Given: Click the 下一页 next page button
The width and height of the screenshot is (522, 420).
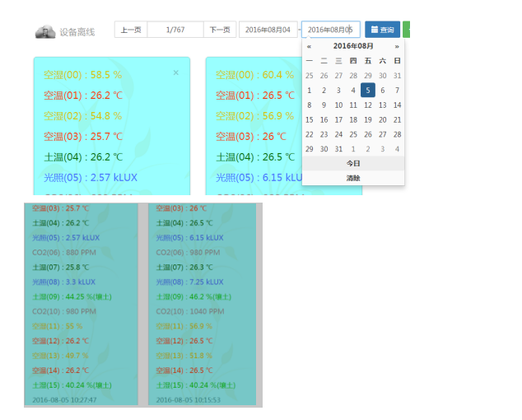Looking at the screenshot, I should 219,30.
